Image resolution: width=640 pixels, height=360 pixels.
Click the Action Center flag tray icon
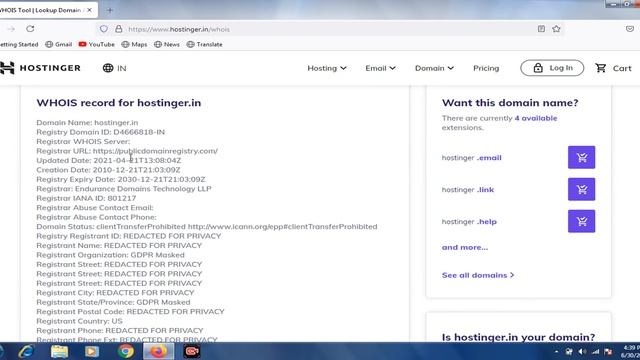tap(608, 351)
